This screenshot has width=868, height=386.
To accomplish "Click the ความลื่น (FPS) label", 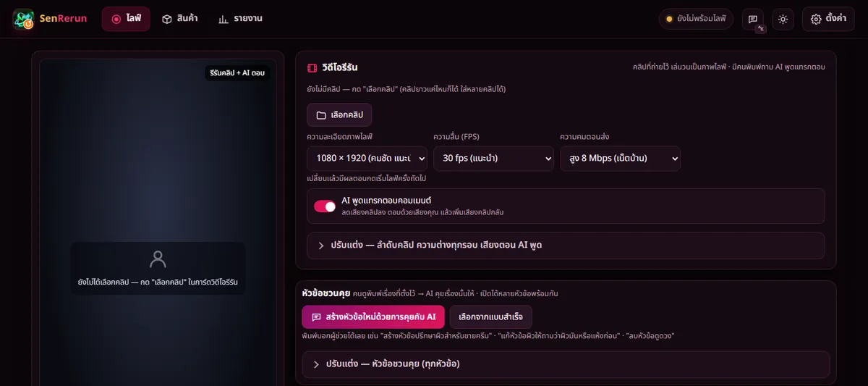I will (x=456, y=137).
